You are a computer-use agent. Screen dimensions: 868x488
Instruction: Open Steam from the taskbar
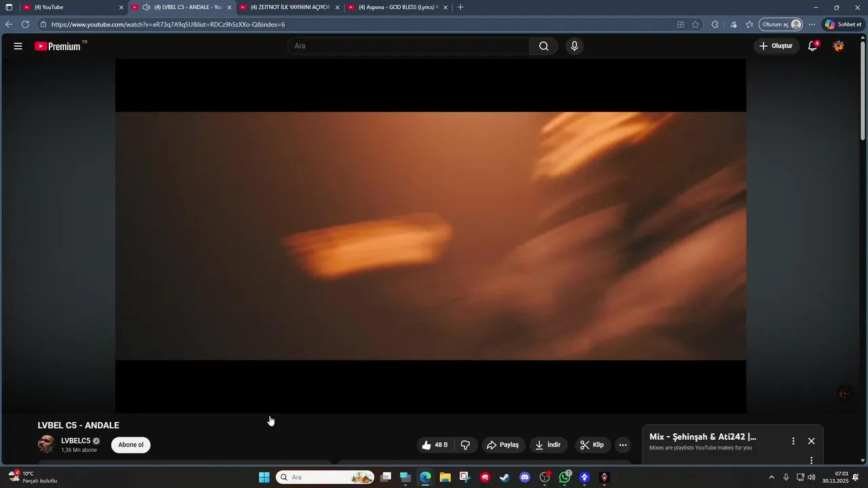click(x=505, y=477)
